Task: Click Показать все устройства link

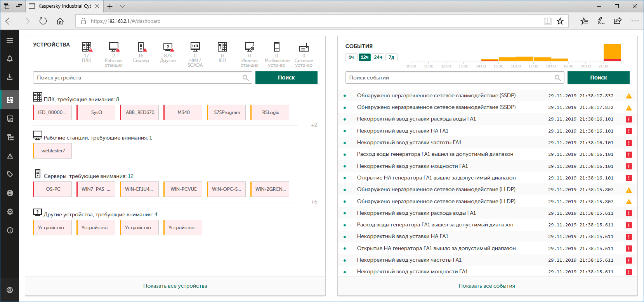Action: [175, 286]
